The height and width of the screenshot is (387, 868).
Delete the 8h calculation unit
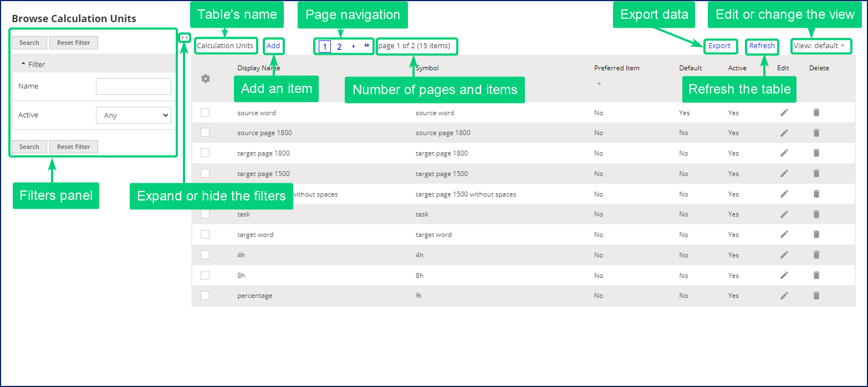816,275
